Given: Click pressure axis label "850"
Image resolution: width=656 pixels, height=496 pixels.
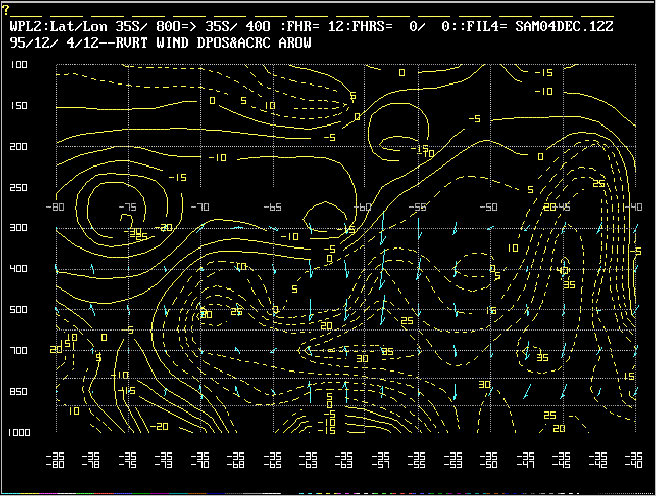Looking at the screenshot, I should coord(18,391).
